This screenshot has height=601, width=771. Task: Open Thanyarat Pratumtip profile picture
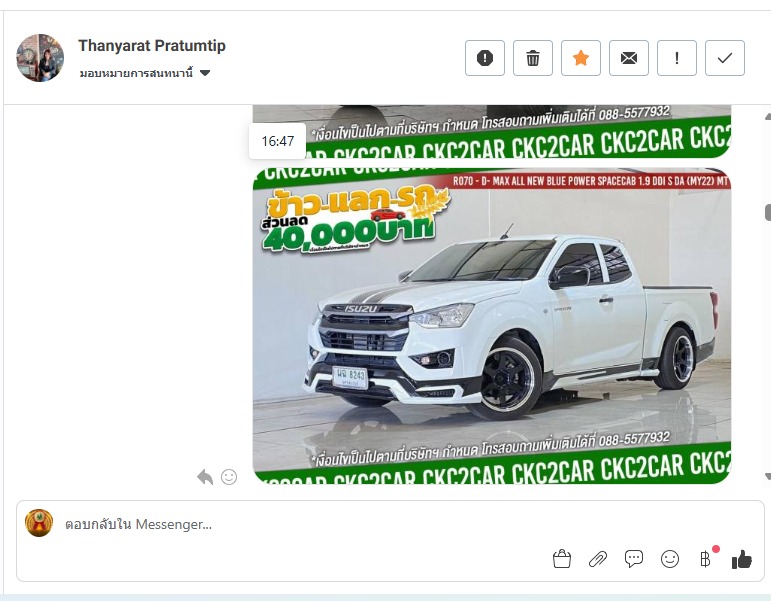pos(40,58)
